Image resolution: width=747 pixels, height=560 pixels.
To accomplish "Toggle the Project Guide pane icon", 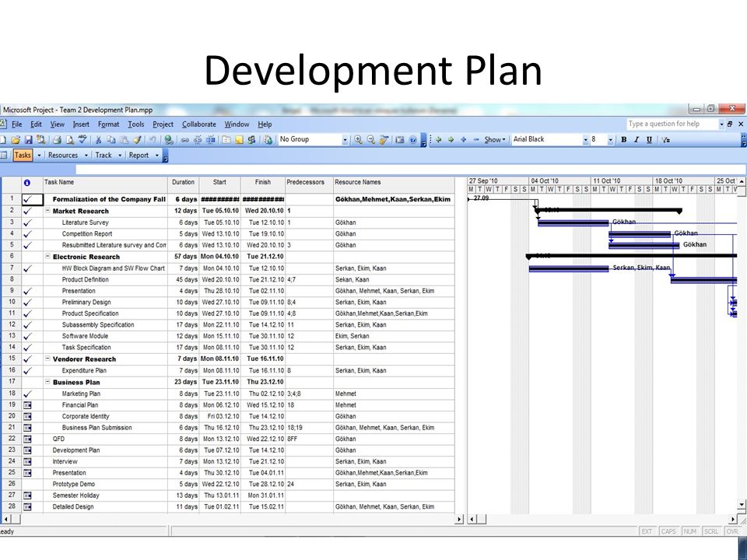I will (4, 156).
